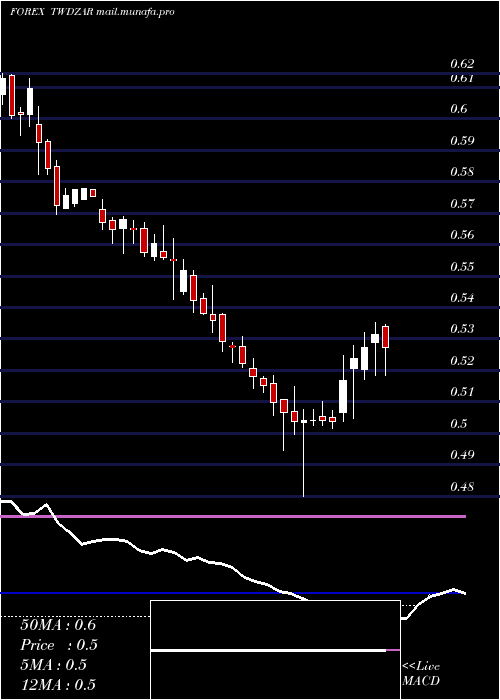Click the 0.55 price axis label
Viewport: 500px width, 700px height.
point(462,267)
